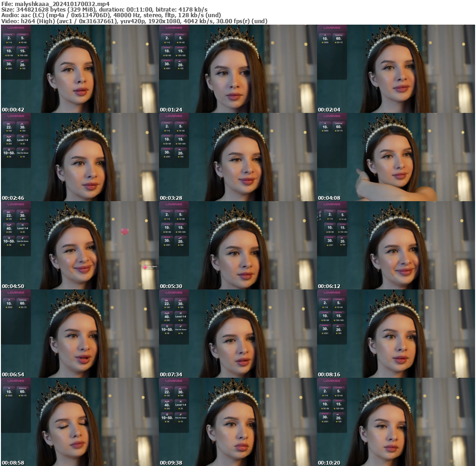Viewport: 476px width, 466px height.
Task: Click the pink heart in the 00:04:50 frame
Action: [124, 231]
